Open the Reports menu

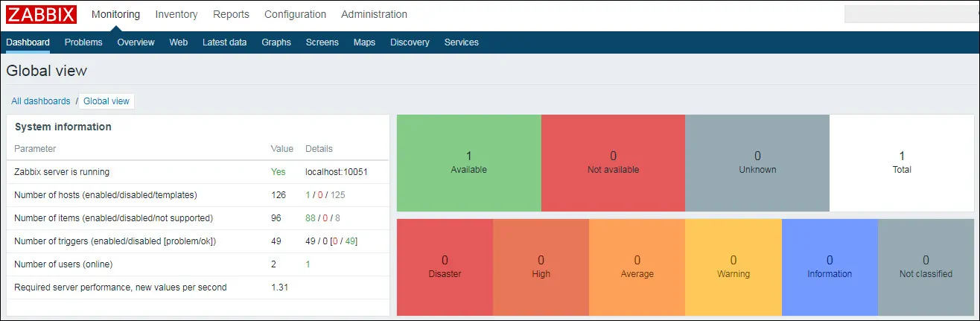[x=231, y=14]
